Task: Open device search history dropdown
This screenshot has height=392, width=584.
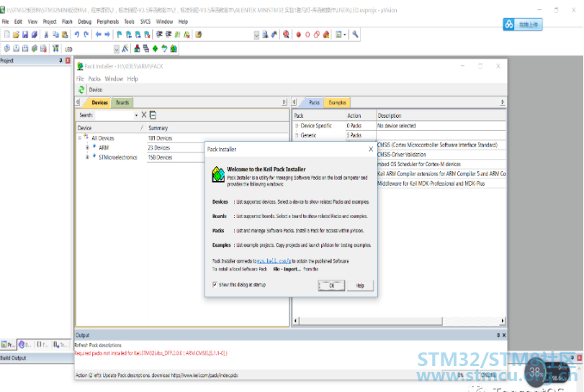Action: coord(136,115)
